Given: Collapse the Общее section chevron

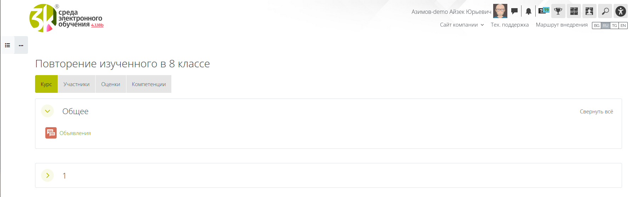Looking at the screenshot, I should click(47, 111).
